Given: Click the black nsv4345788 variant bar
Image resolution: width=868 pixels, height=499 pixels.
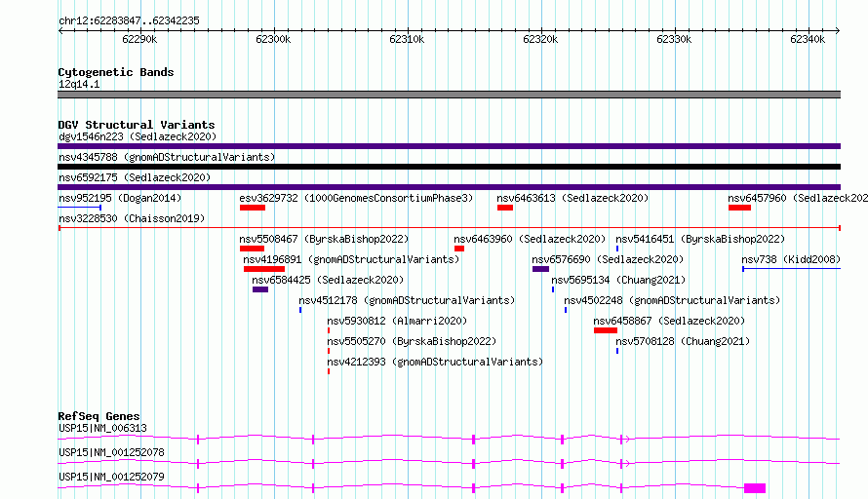Looking at the screenshot, I should tap(449, 167).
